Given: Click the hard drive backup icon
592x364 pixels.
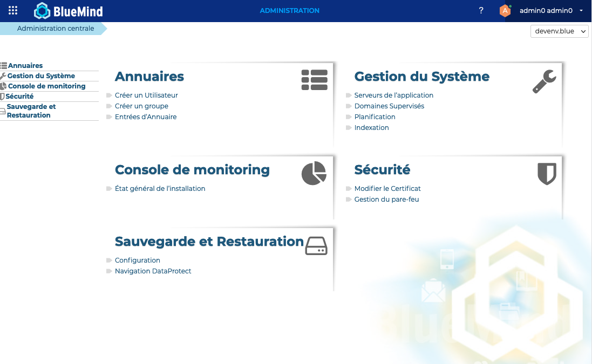Looking at the screenshot, I should [x=316, y=245].
